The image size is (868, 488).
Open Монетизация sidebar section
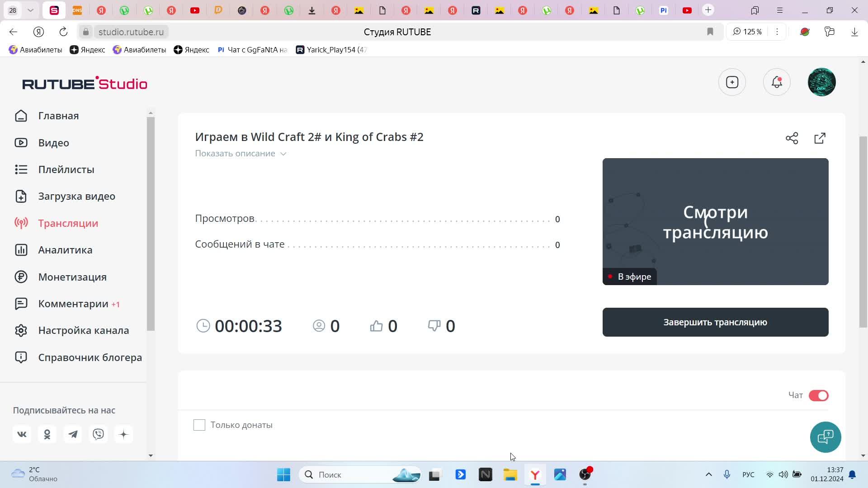[x=72, y=277]
